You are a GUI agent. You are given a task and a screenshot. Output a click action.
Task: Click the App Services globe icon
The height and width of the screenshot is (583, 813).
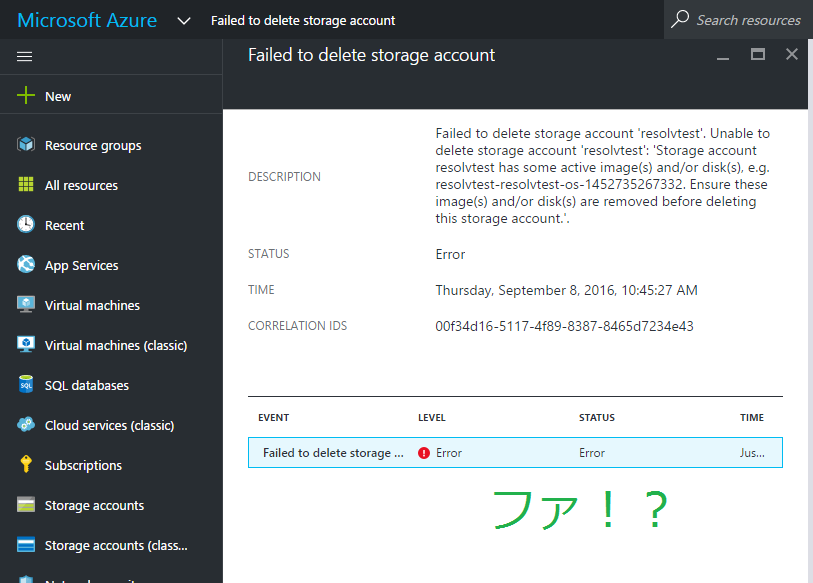(x=26, y=264)
